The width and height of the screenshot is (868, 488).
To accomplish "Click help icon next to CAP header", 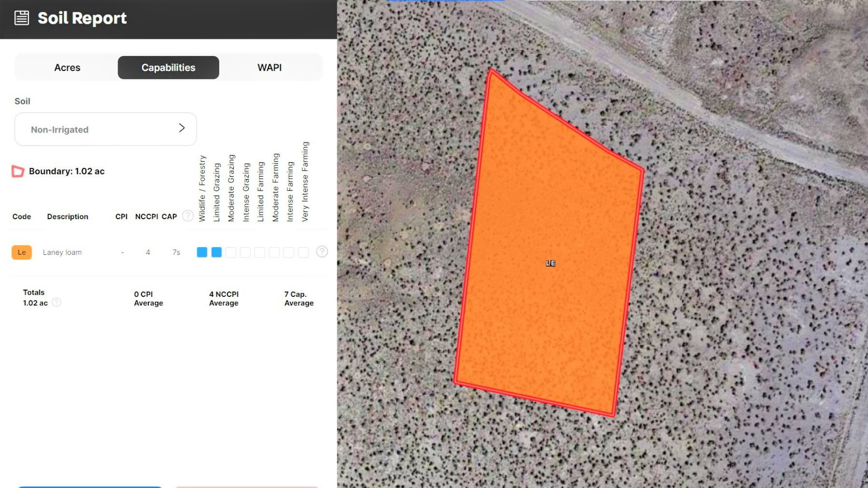I will click(188, 216).
